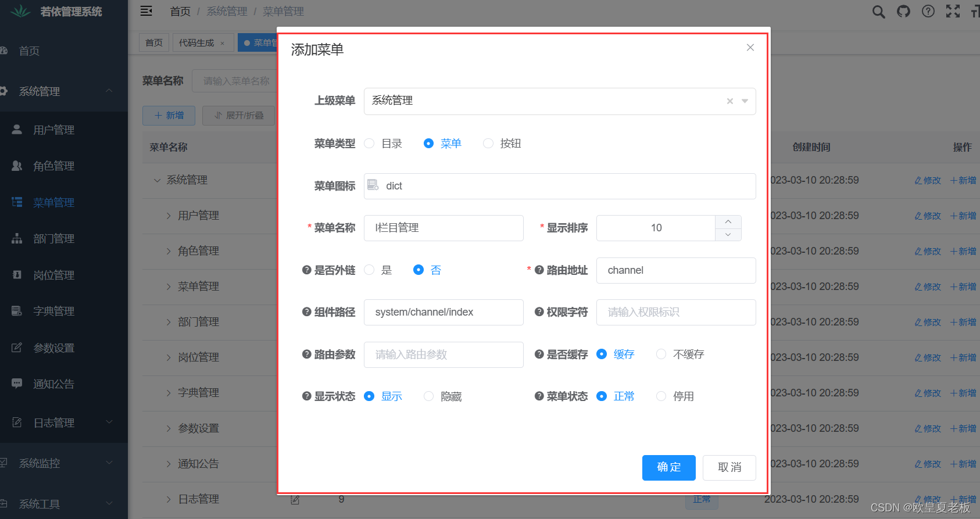
Task: Click the 路由地址 help icon
Action: (539, 270)
